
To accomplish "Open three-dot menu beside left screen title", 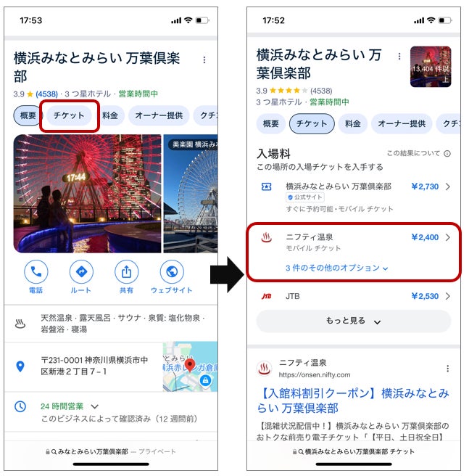I will (204, 59).
